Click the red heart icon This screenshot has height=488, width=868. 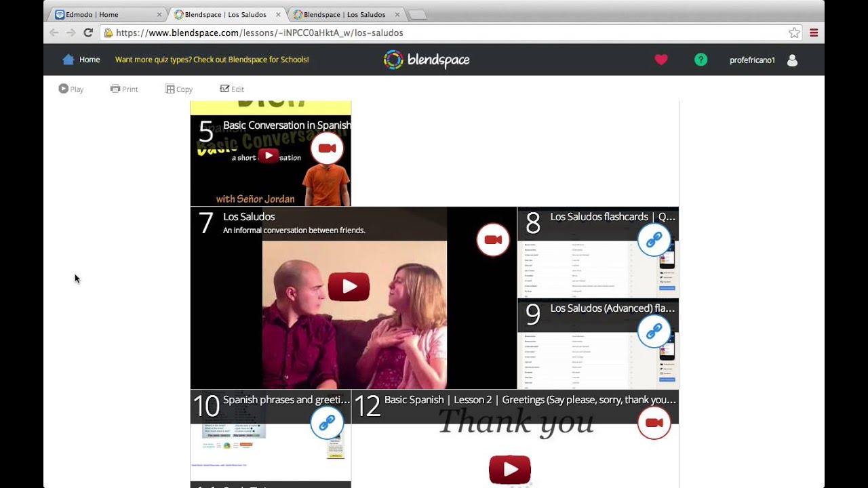point(661,60)
